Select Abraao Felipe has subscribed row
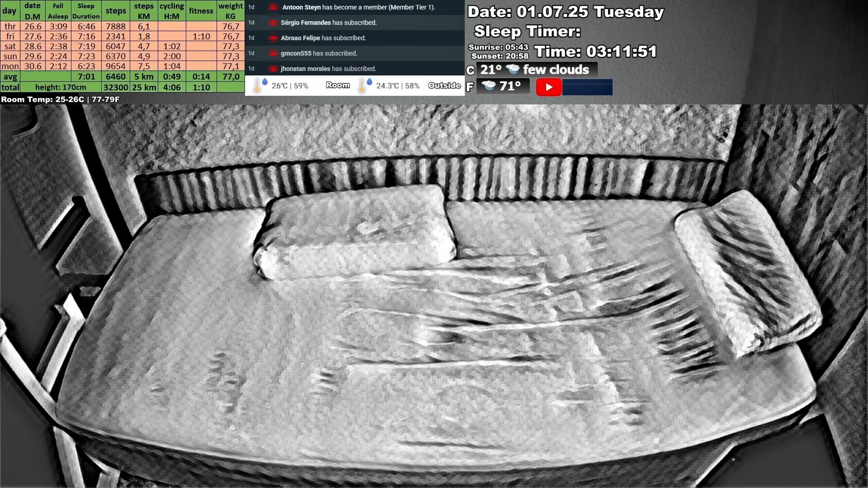This screenshot has width=868, height=488. (x=355, y=38)
